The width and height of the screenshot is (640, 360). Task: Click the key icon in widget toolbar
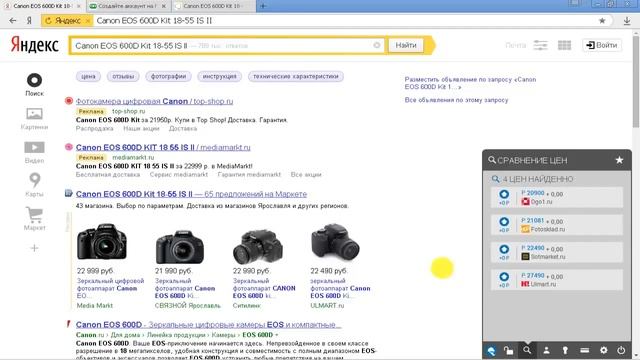tap(565, 350)
